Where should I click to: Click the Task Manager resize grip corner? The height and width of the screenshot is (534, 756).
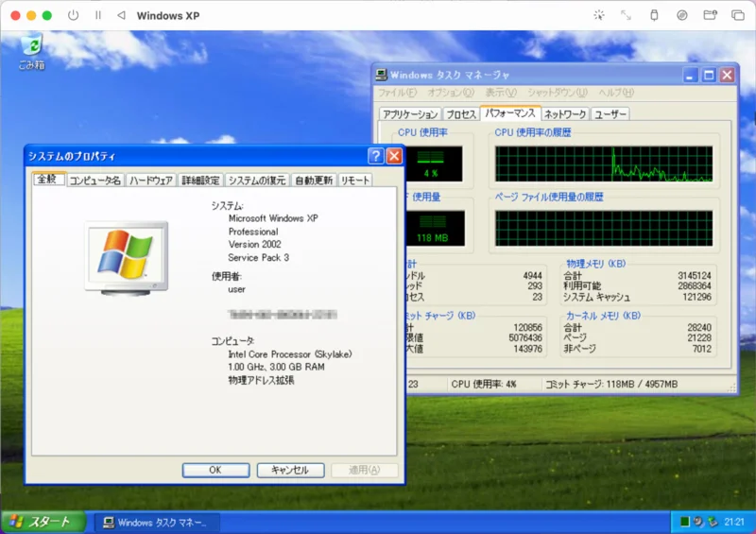click(731, 388)
